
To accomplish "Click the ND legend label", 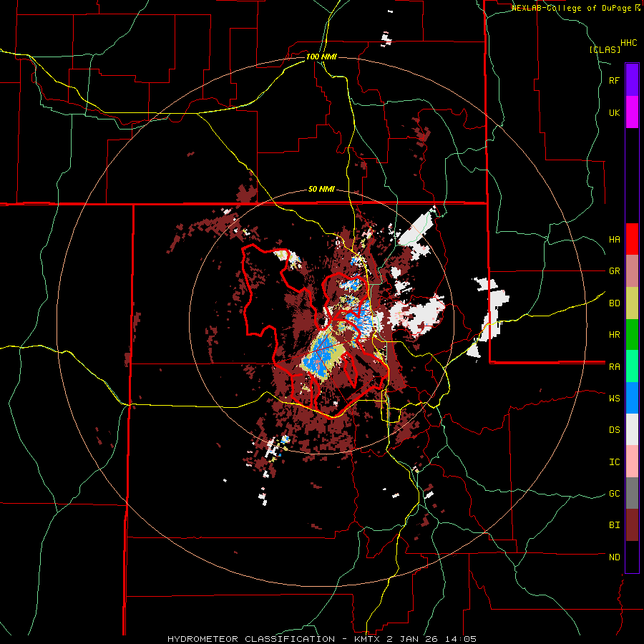I will click(x=614, y=557).
